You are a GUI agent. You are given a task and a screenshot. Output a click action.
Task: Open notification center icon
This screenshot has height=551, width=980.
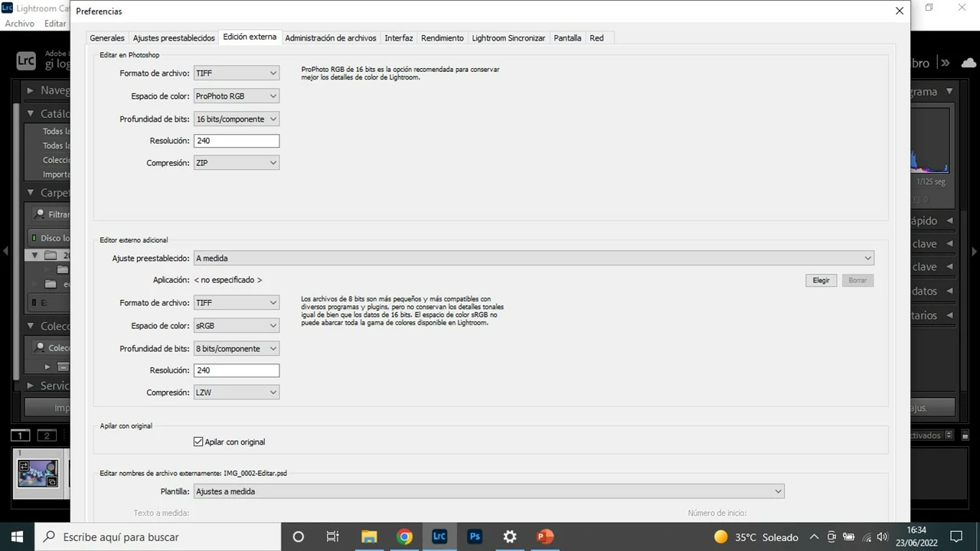pos(955,536)
